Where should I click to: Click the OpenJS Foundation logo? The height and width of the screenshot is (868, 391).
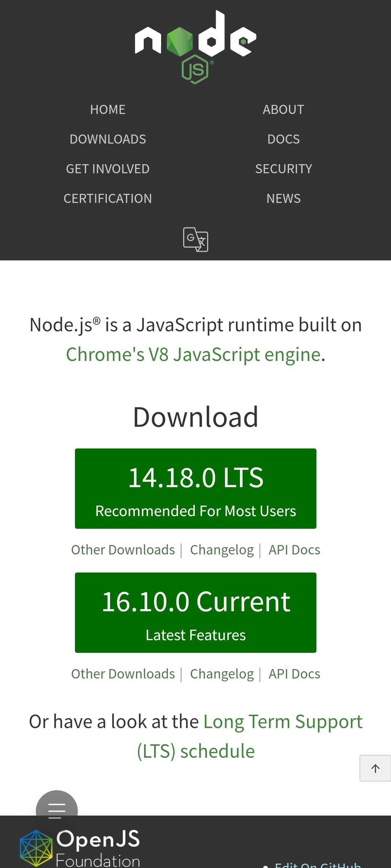[x=80, y=848]
